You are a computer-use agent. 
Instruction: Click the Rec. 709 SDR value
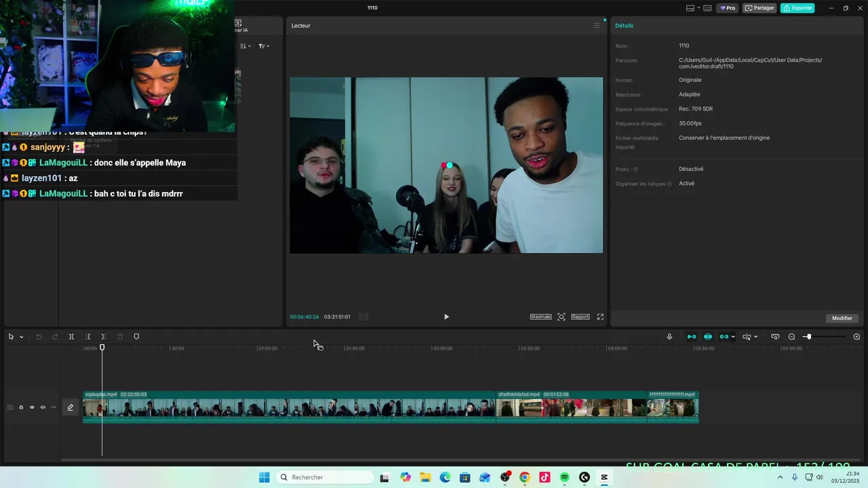[696, 109]
